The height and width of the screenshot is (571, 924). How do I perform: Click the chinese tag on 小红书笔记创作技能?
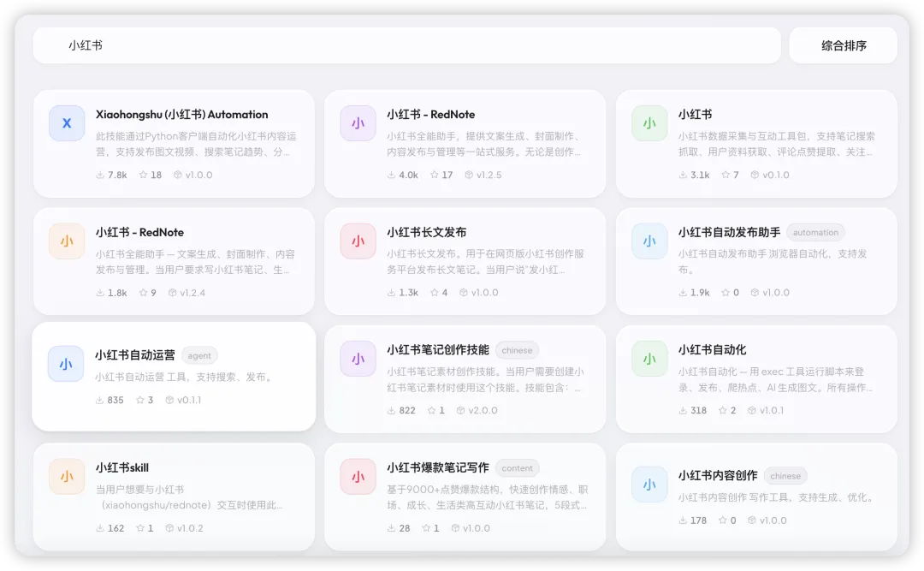click(x=517, y=350)
